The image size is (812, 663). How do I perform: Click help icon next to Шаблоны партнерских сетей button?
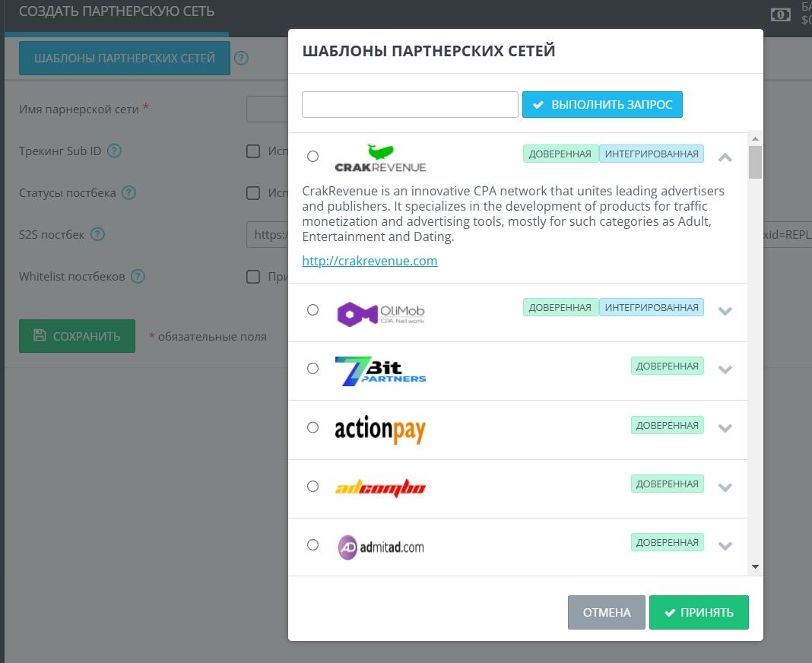(241, 58)
